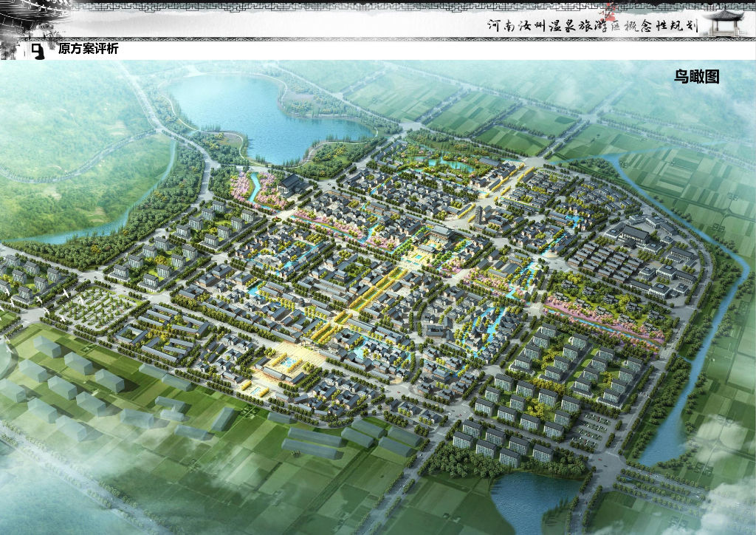Click the 鸟瞰图 label
The image size is (756, 535).
(695, 76)
